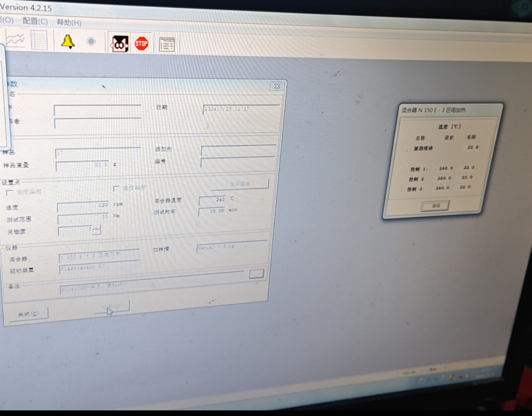Click the yellow alarm bell icon
532x416 pixels.
tap(68, 42)
